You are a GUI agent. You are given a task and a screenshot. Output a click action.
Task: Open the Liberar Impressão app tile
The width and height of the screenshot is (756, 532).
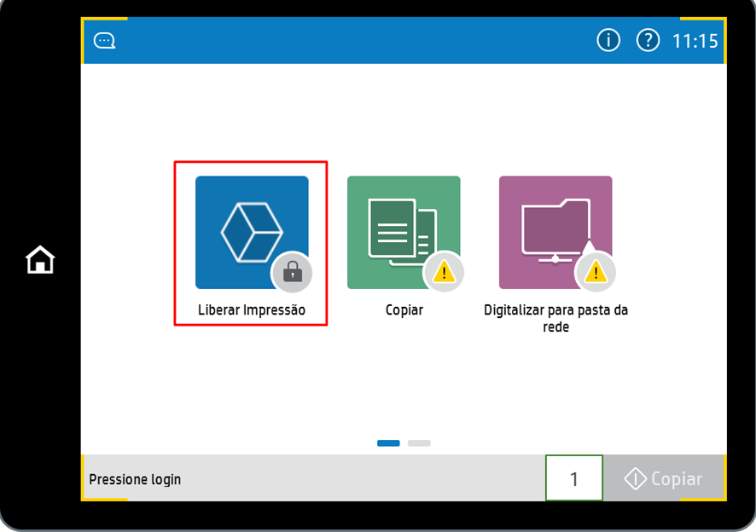pos(252,233)
